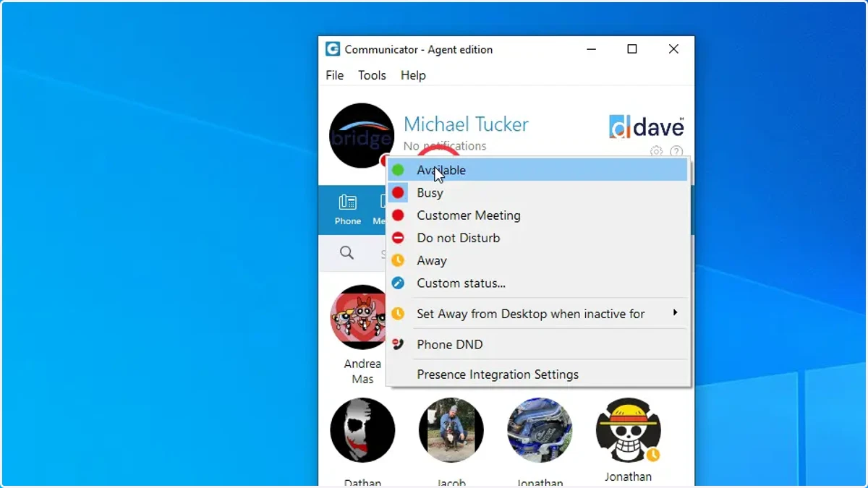Screen dimensions: 868x488
Task: Toggle Phone DND option
Action: pos(537,344)
